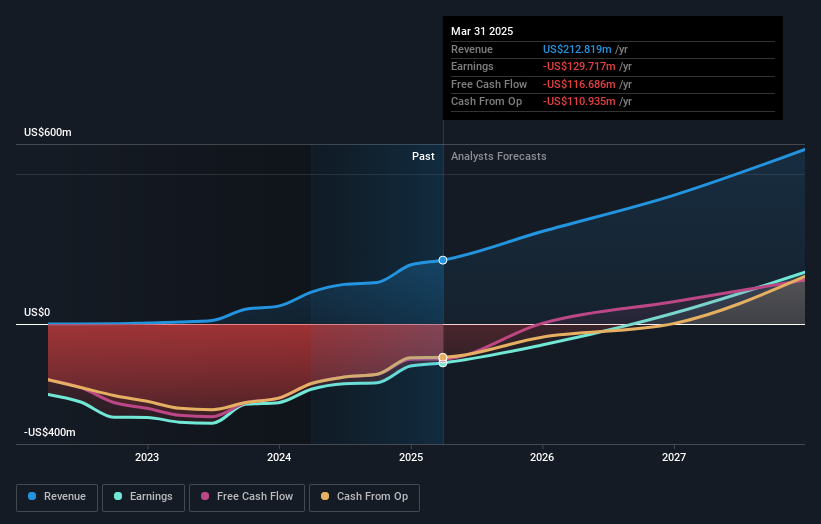Click the Cash From Op label in tooltip
The height and width of the screenshot is (524, 821).
(486, 102)
